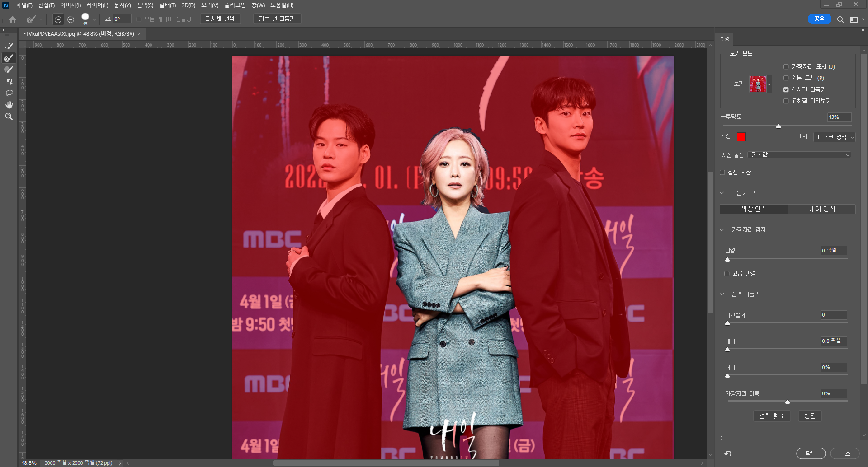Enable 고급 반경 checkbox
868x467 pixels.
point(727,274)
